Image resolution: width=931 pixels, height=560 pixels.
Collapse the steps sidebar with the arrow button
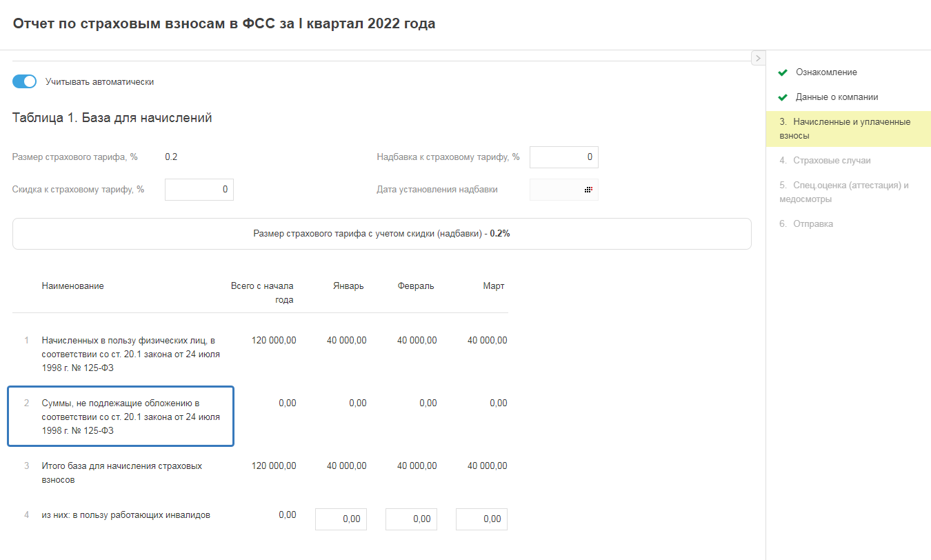click(757, 58)
